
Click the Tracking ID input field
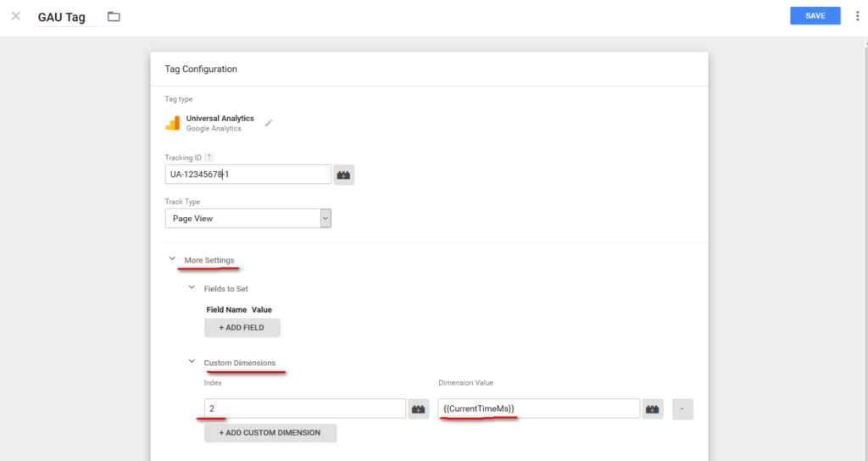pyautogui.click(x=248, y=175)
